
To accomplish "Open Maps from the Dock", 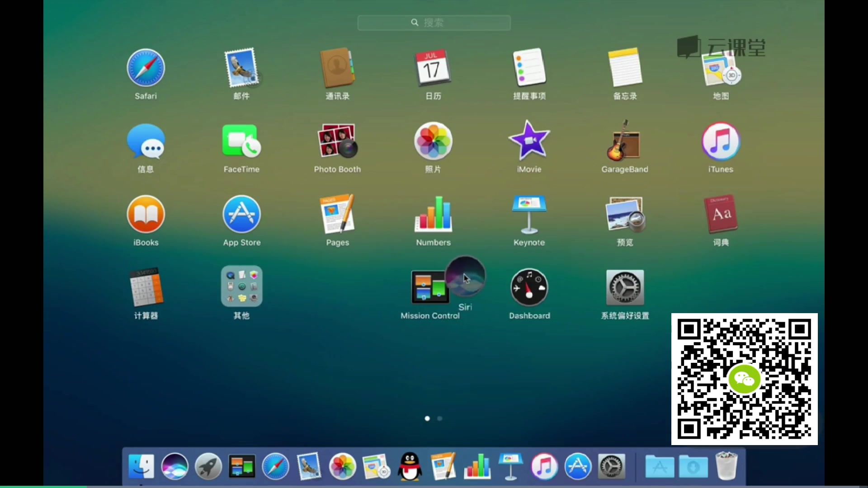I will pos(376,466).
